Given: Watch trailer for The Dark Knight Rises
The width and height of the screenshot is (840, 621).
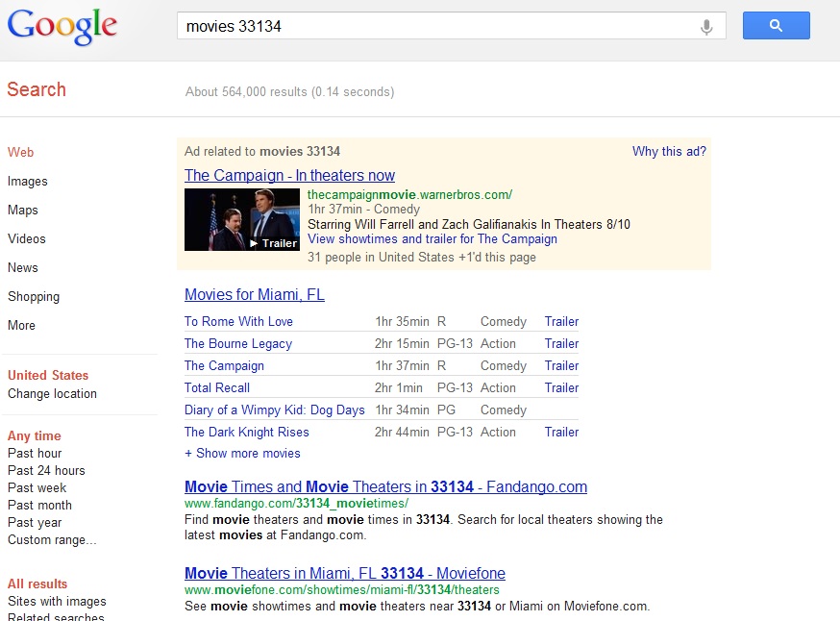Looking at the screenshot, I should pyautogui.click(x=561, y=432).
